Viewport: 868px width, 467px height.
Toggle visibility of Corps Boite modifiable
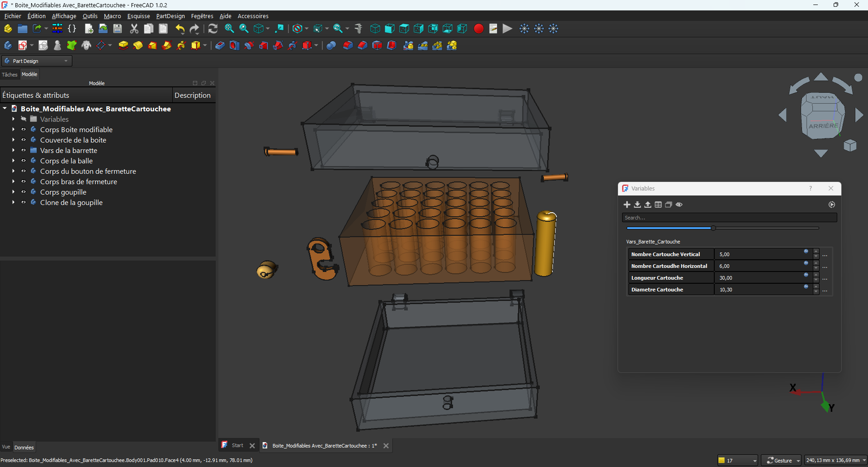24,129
